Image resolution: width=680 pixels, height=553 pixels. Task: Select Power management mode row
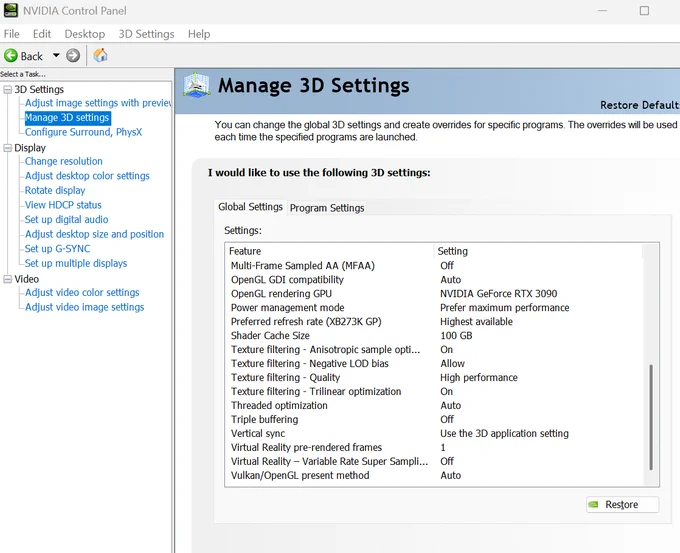pyautogui.click(x=434, y=308)
